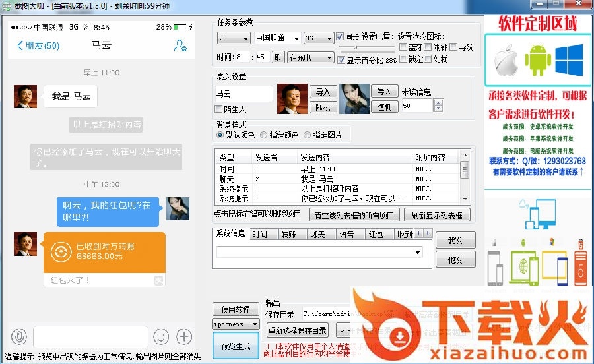The width and height of the screenshot is (594, 364).
Task: Open the 3G network type dropdown
Action: [319, 38]
